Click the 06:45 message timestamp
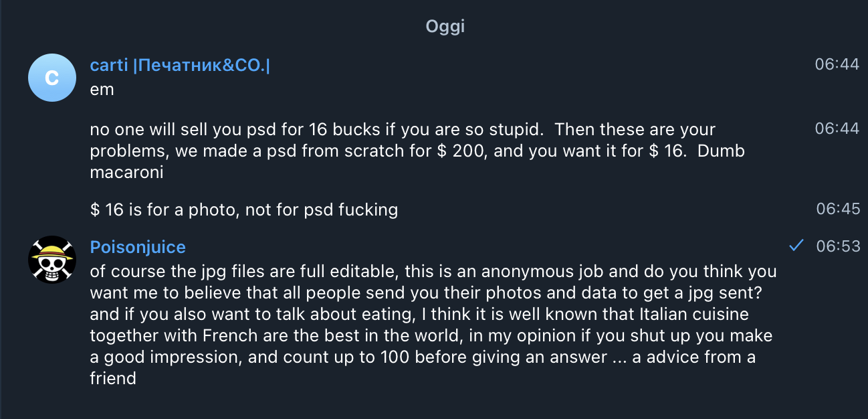This screenshot has height=419, width=868. [x=838, y=209]
